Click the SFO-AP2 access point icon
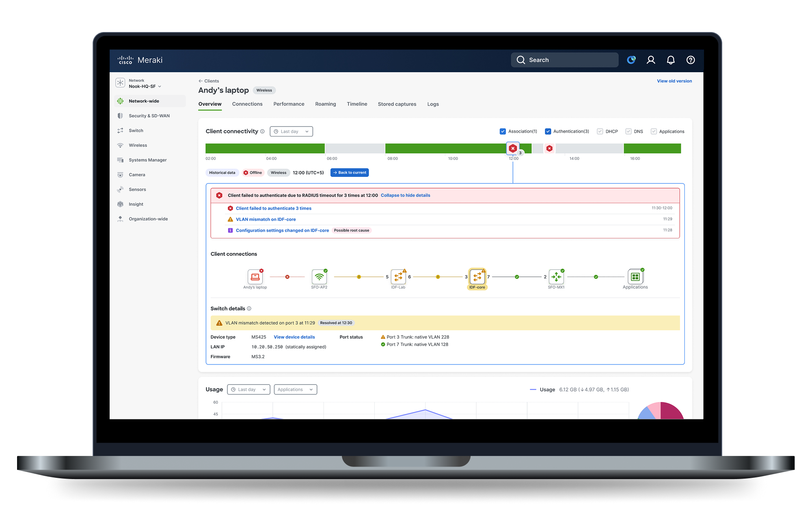Image resolution: width=812 pixels, height=520 pixels. pos(319,277)
